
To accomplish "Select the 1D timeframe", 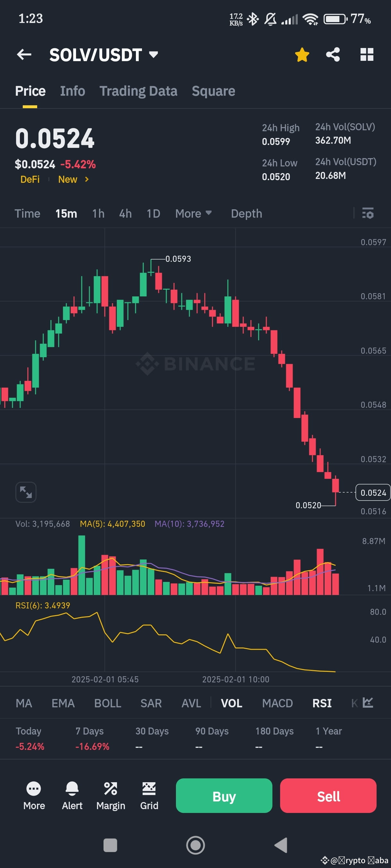I will 153,213.
